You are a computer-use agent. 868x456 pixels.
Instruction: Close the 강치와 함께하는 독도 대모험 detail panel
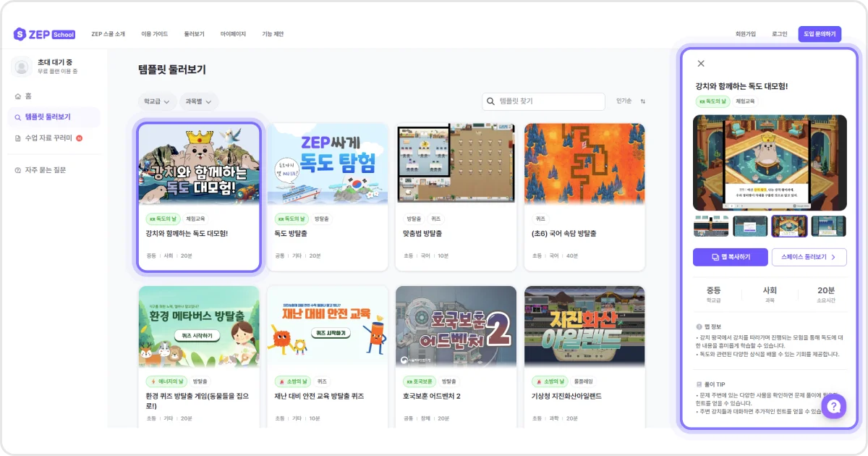pos(700,63)
